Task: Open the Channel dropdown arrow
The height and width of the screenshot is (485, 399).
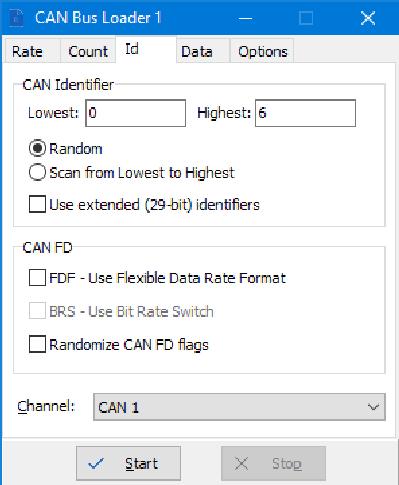Action: click(x=373, y=407)
